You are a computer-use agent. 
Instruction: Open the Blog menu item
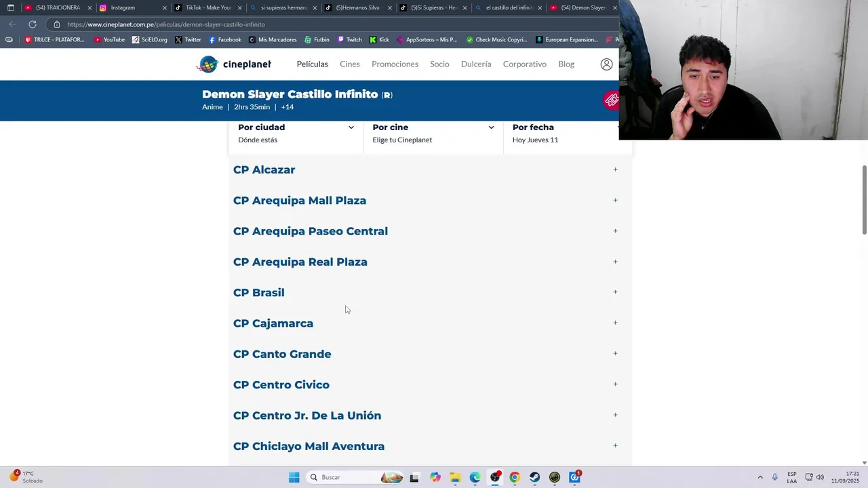(566, 64)
